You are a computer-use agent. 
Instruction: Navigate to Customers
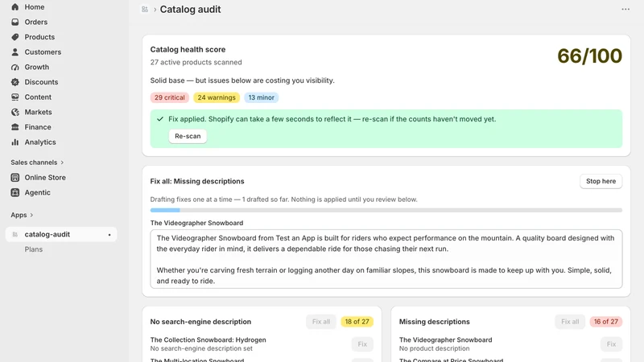click(43, 52)
